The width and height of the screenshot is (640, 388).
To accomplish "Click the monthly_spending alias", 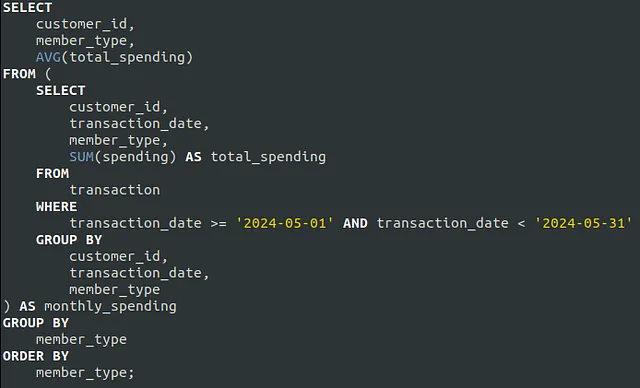I will 110,306.
